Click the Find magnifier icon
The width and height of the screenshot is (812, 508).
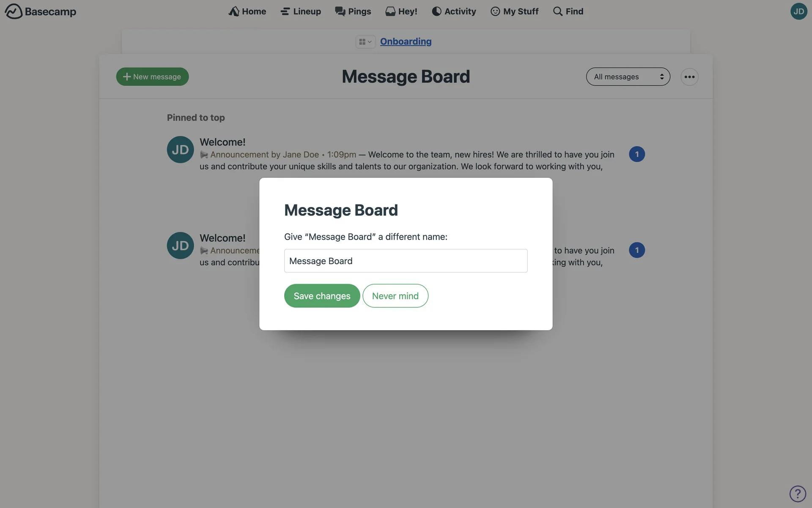coord(558,11)
